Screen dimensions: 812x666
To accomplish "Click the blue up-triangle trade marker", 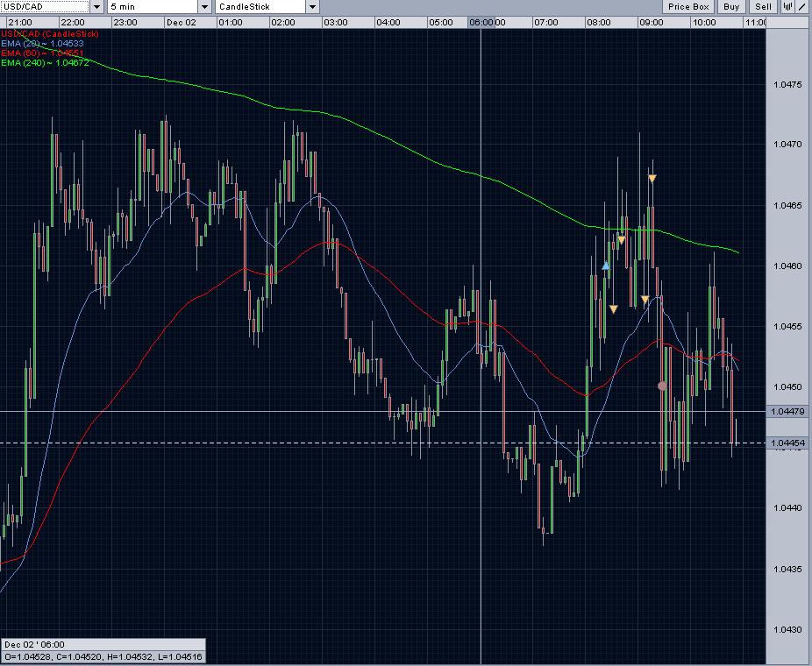I will pos(606,265).
